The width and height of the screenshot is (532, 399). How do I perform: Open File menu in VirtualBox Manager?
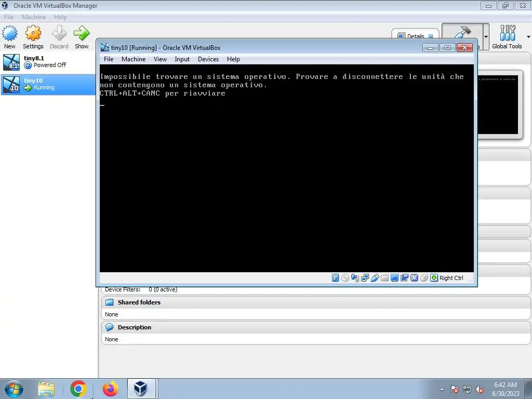click(x=9, y=17)
